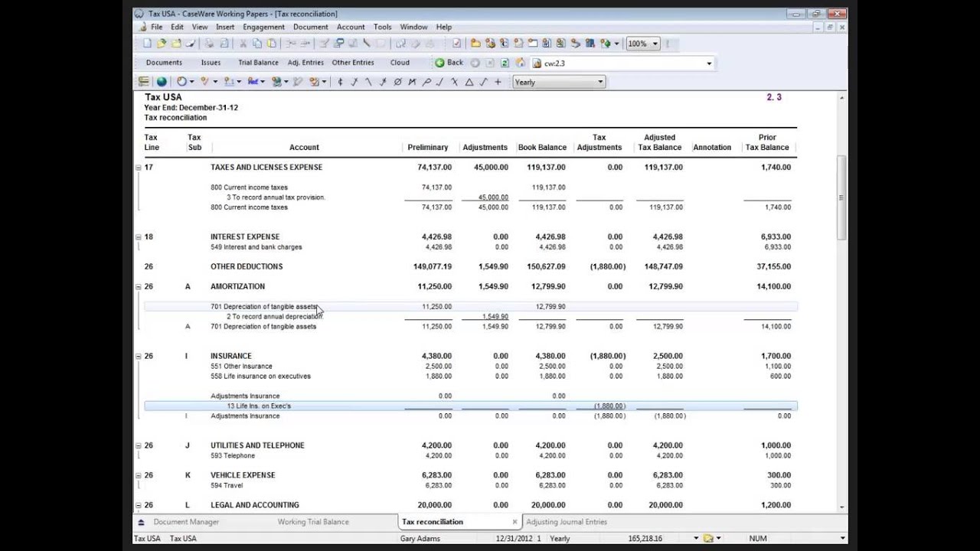Insert the plus tickmark symbol

coord(498,82)
